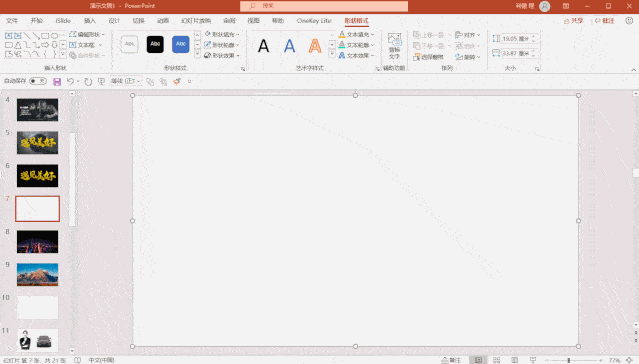Switch to Slide Sorter view icon
The image size is (639, 364).
tap(496, 360)
